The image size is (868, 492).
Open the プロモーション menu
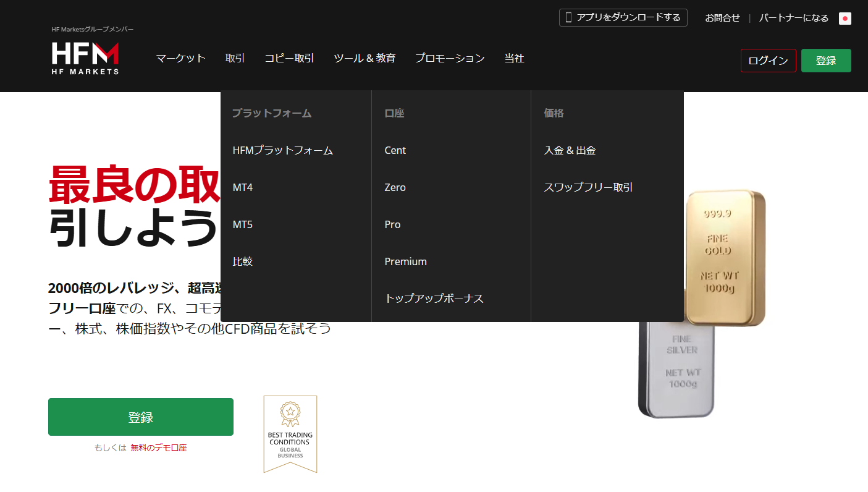point(450,58)
